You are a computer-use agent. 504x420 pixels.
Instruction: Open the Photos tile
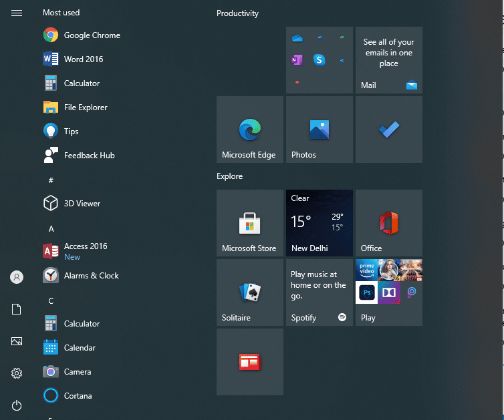tap(320, 130)
